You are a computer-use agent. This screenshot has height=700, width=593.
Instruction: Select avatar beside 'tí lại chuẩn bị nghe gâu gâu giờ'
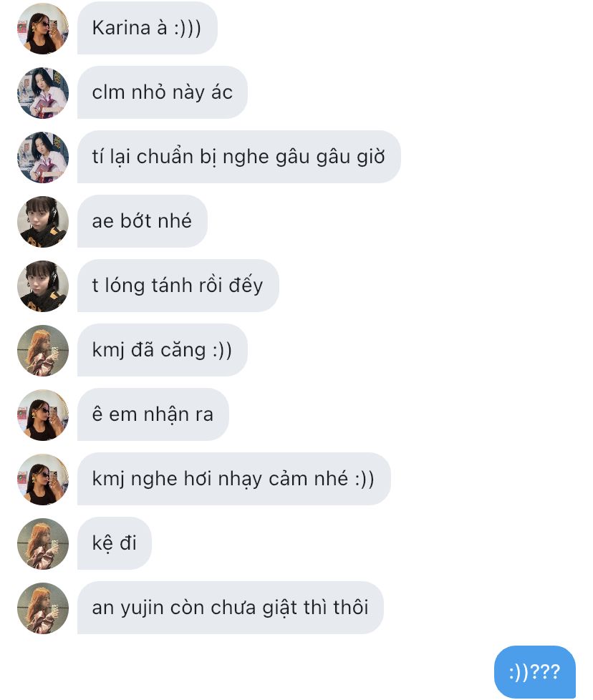click(x=43, y=157)
